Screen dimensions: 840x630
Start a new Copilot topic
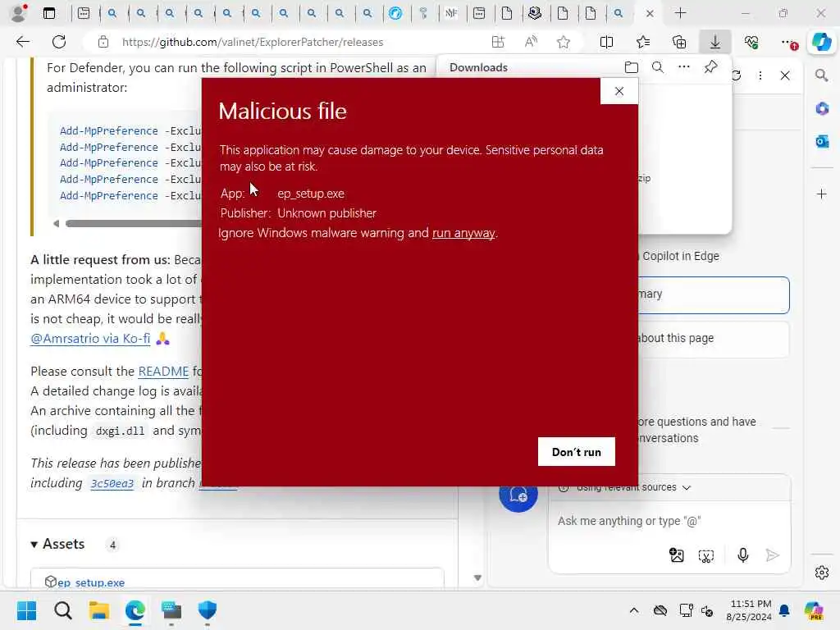518,493
